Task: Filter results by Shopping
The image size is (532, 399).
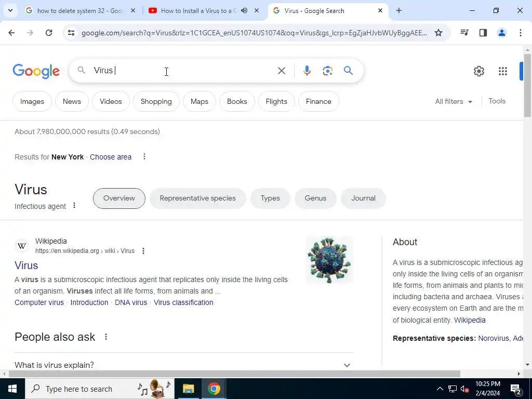Action: pyautogui.click(x=156, y=101)
